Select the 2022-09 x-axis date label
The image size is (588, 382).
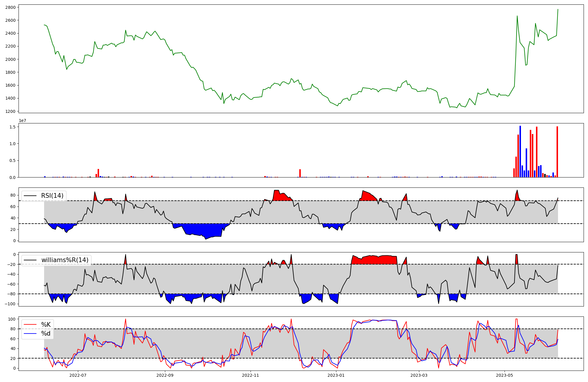(x=165, y=375)
